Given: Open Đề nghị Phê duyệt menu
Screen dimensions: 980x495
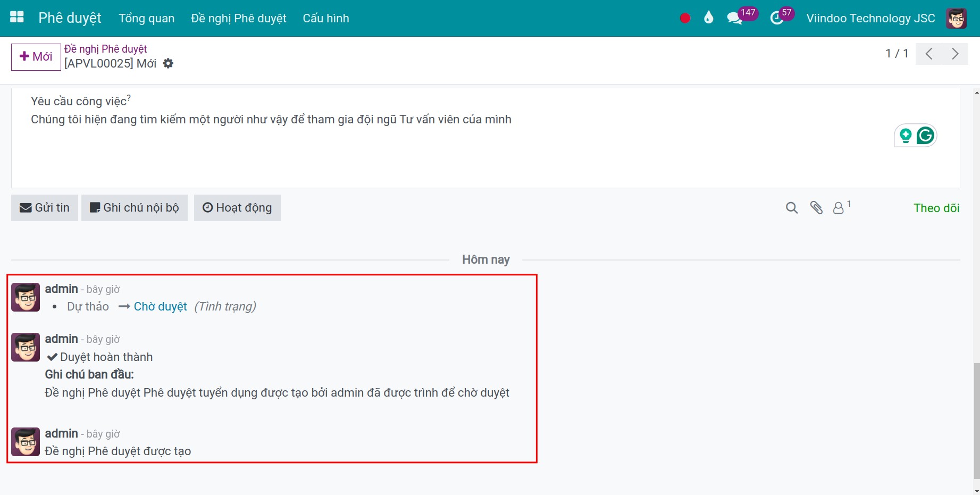Looking at the screenshot, I should (x=238, y=18).
